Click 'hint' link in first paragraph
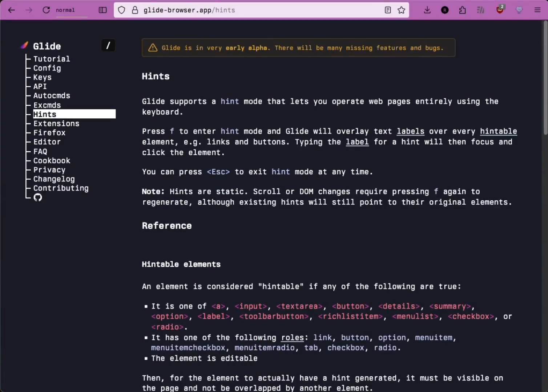This screenshot has width=548, height=392. [230, 102]
